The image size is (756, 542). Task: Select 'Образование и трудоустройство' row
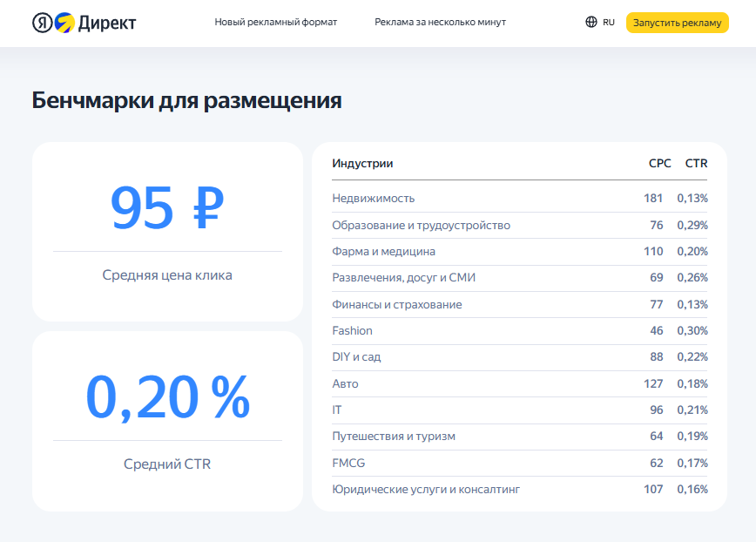click(x=421, y=226)
